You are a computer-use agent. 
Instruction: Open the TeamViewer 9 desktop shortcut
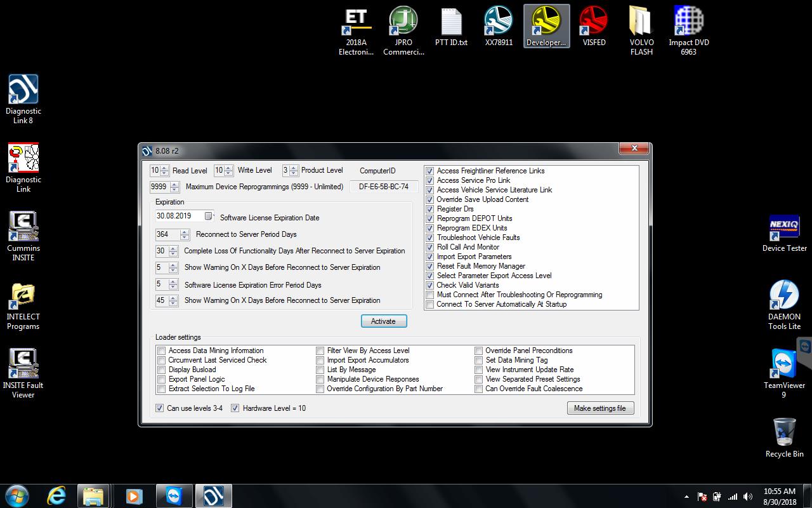click(785, 374)
